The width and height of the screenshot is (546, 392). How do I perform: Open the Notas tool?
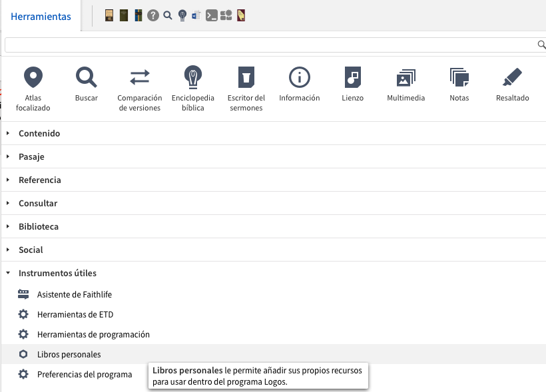tap(459, 78)
